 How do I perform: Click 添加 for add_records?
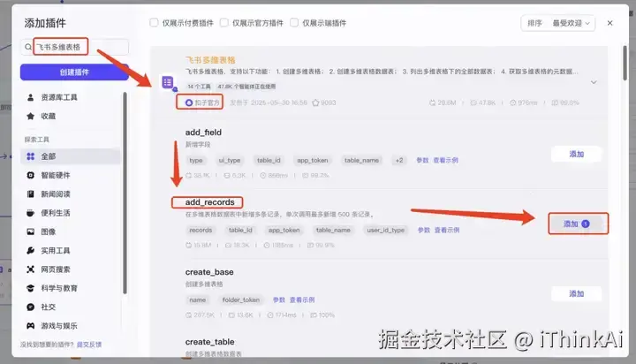pyautogui.click(x=576, y=224)
